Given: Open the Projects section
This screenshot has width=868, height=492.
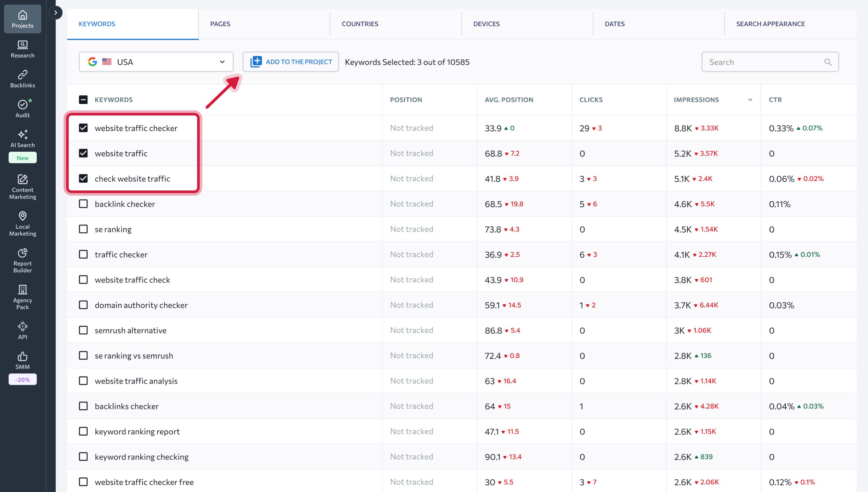Looking at the screenshot, I should click(22, 18).
